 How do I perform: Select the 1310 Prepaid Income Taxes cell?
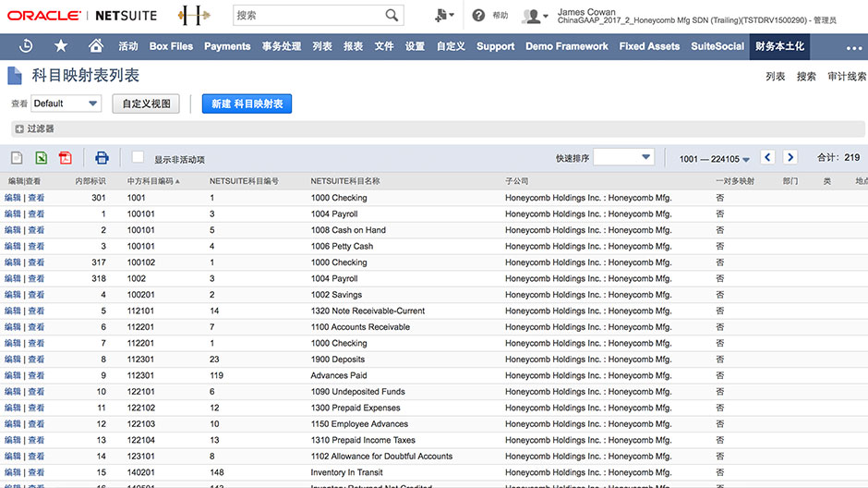(x=363, y=440)
